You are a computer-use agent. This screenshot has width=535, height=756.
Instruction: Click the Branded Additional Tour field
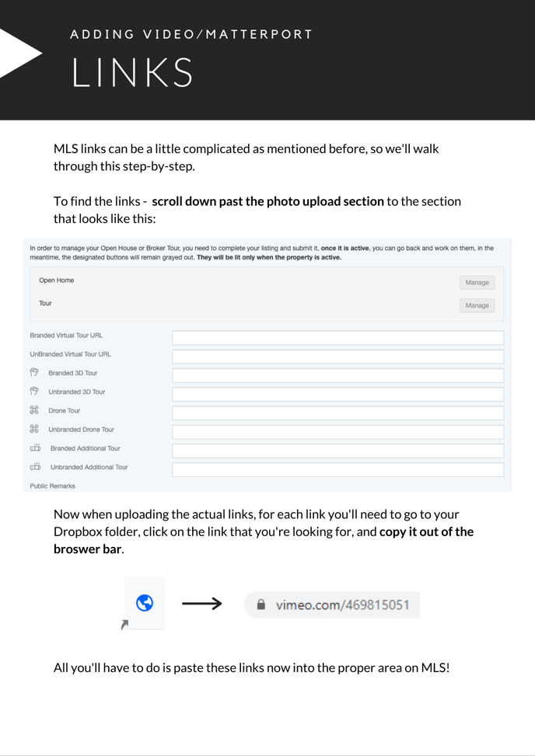[x=337, y=451]
